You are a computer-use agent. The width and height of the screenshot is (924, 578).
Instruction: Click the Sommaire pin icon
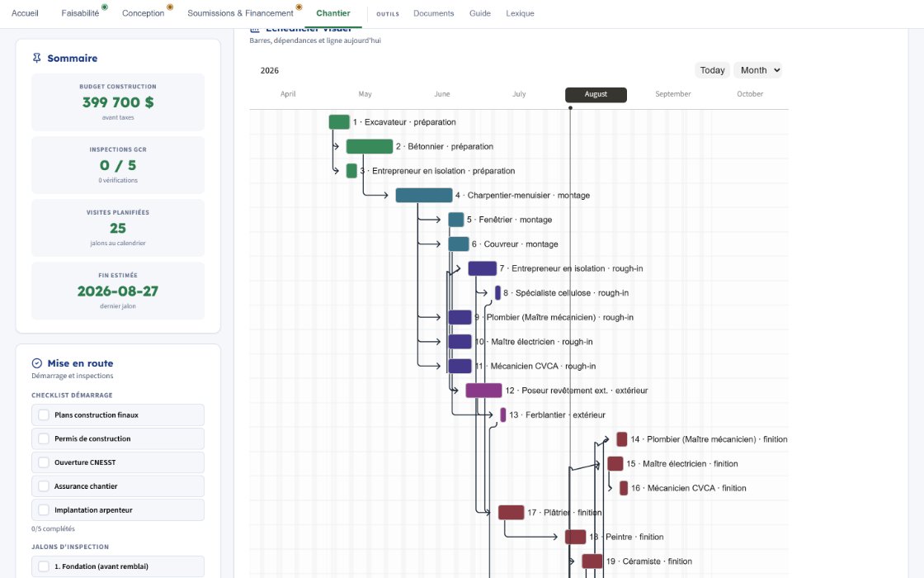[36, 58]
